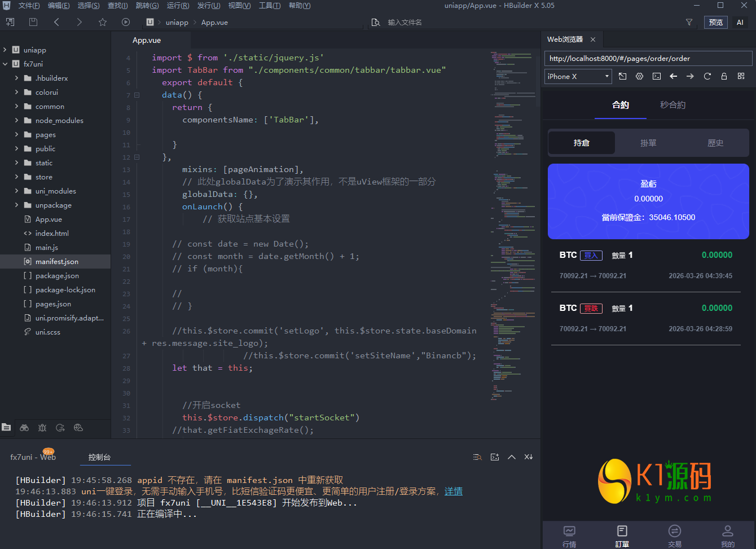Open the iPhone X device dropdown
The width and height of the screenshot is (756, 549).
point(578,76)
